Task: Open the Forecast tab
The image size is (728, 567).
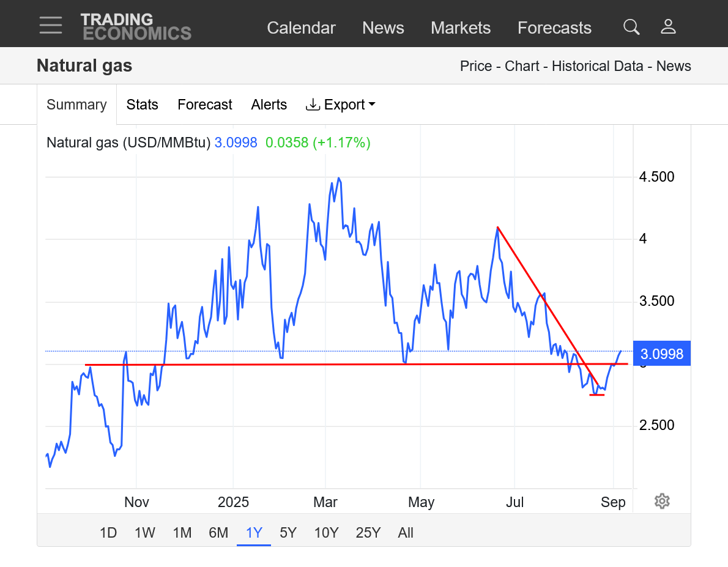Action: click(204, 105)
